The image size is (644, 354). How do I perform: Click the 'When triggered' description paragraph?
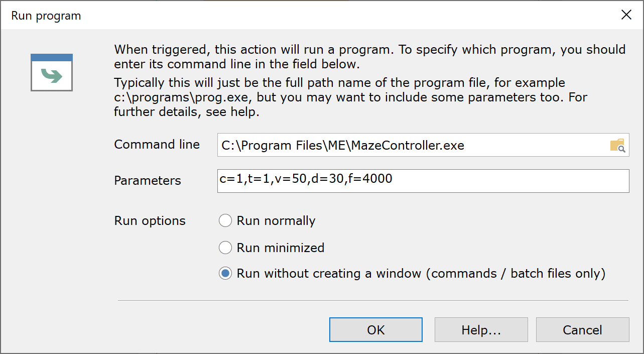pos(370,57)
